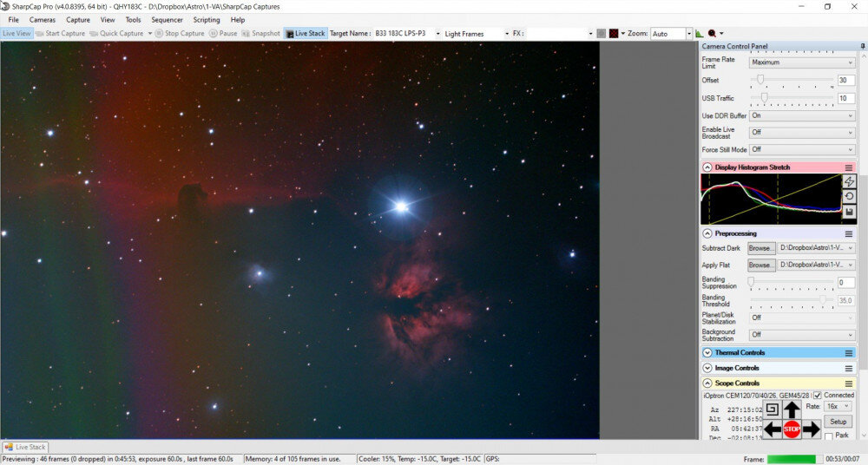Image resolution: width=868 pixels, height=465 pixels.
Task: Click the red reticule overlay icon
Action: coord(614,33)
